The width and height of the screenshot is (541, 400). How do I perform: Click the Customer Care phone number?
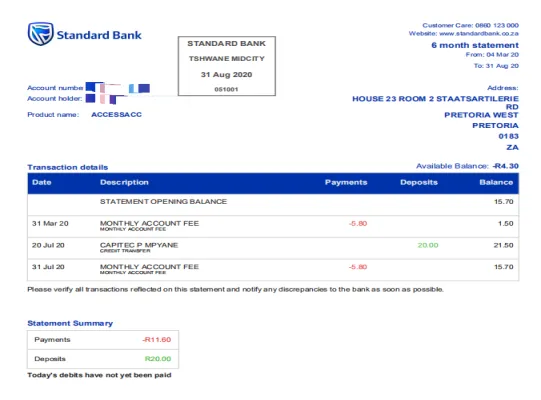coord(496,25)
